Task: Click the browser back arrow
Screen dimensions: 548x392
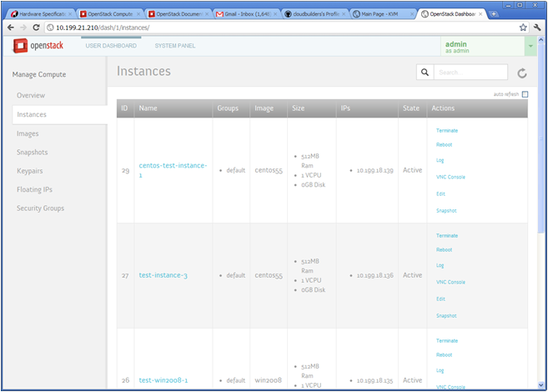Action: point(11,28)
